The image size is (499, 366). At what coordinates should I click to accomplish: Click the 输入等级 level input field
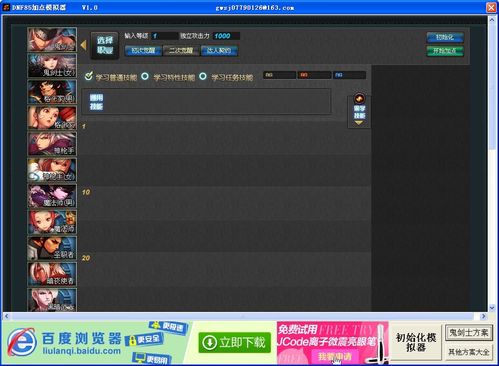(164, 36)
